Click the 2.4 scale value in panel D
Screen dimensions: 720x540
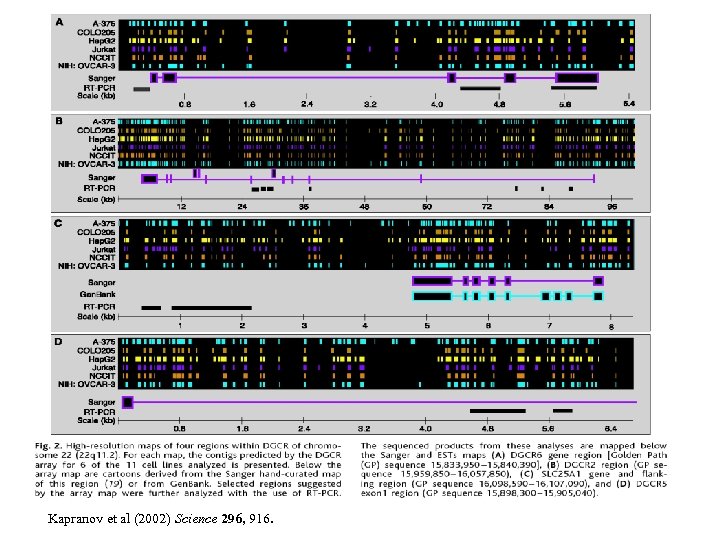304,428
